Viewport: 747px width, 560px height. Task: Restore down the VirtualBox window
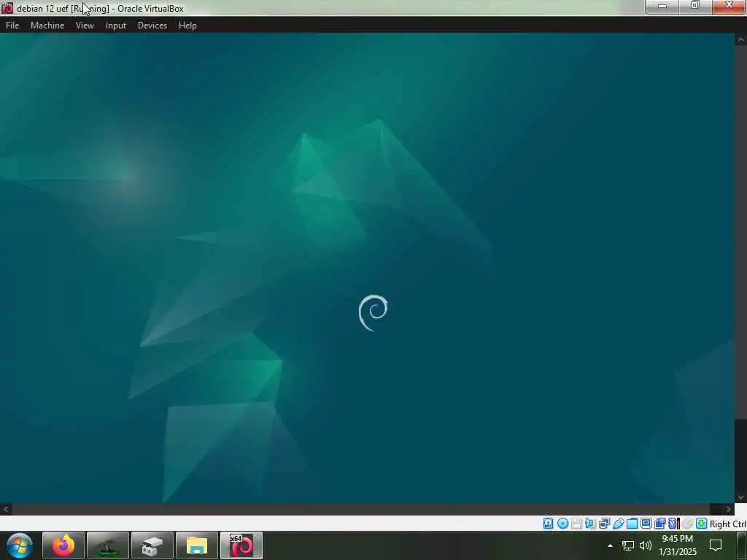[x=695, y=6]
